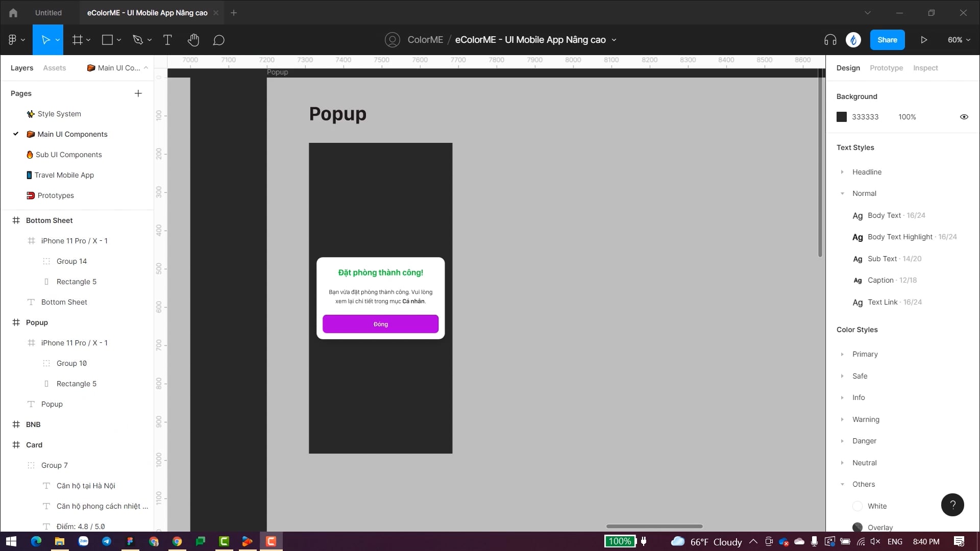The height and width of the screenshot is (551, 980).
Task: Open Microsoft Edge from the taskbar
Action: 36,541
